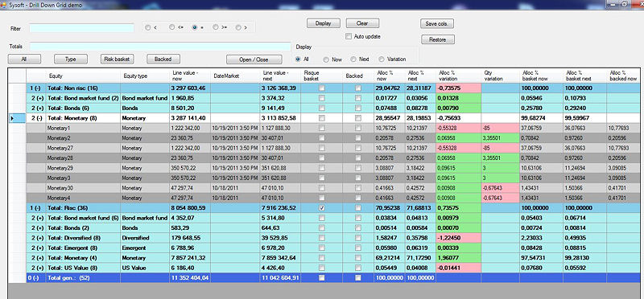Select the Display Now radio button
644x299 pixels.
326,59
